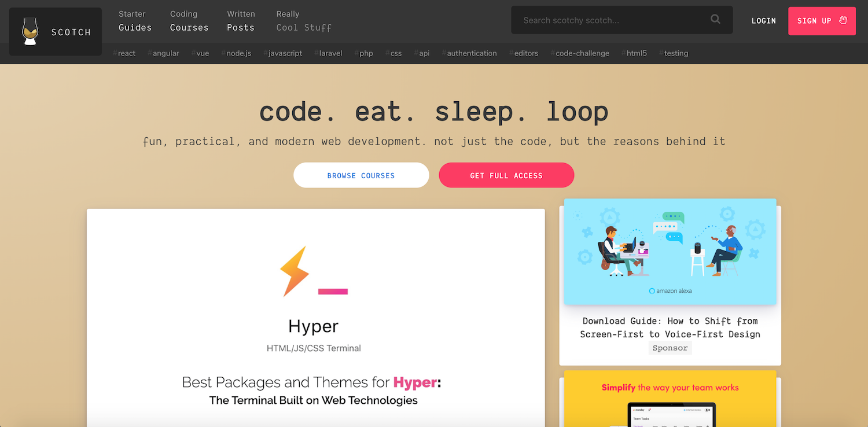Image resolution: width=868 pixels, height=427 pixels.
Task: Click the Search scotchy scotch field
Action: pyautogui.click(x=622, y=20)
